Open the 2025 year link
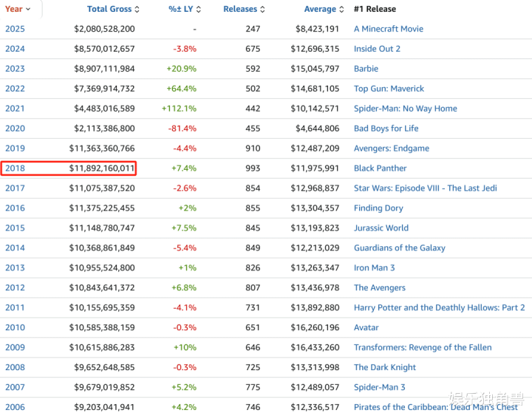This screenshot has width=532, height=416. coord(15,29)
